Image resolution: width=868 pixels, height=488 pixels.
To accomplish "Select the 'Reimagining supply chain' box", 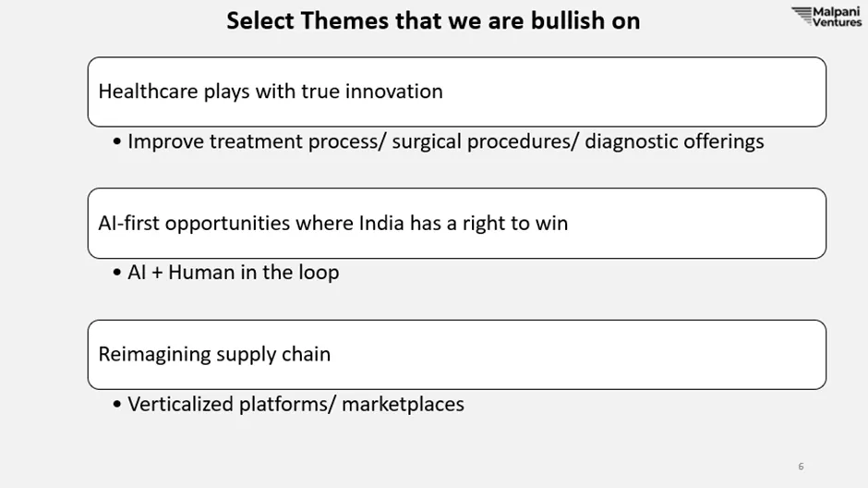I will point(457,355).
